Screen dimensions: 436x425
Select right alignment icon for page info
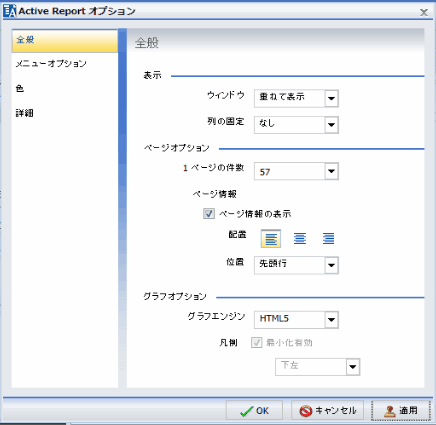point(328,239)
